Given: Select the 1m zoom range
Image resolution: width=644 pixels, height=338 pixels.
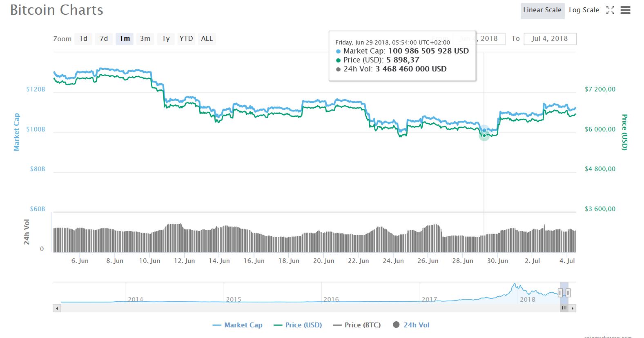Looking at the screenshot, I should (x=125, y=39).
